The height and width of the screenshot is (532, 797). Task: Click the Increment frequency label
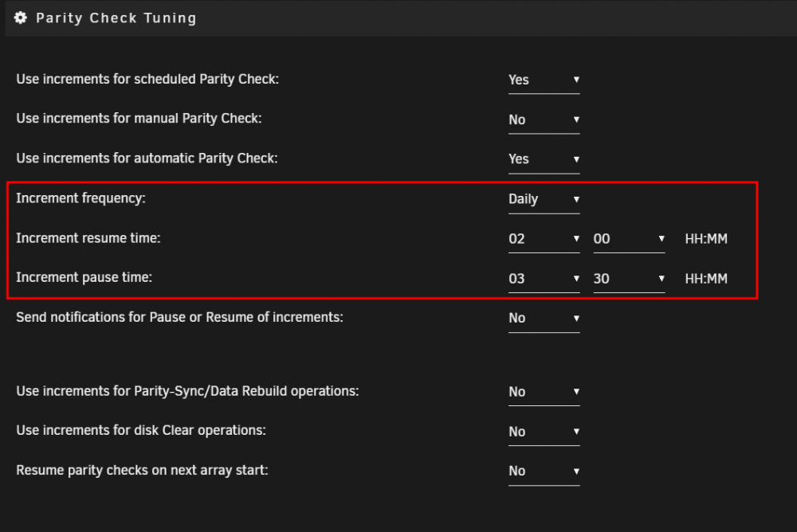(x=80, y=198)
